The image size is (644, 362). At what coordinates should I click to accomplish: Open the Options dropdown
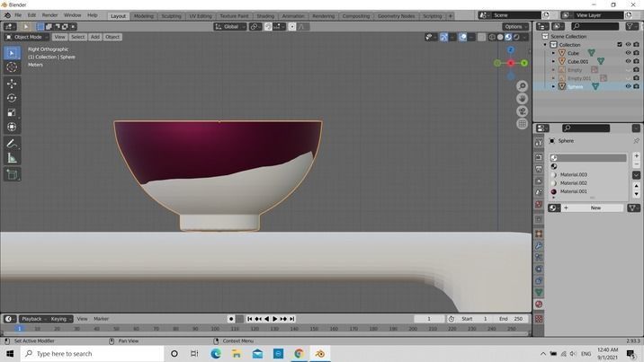tap(515, 27)
